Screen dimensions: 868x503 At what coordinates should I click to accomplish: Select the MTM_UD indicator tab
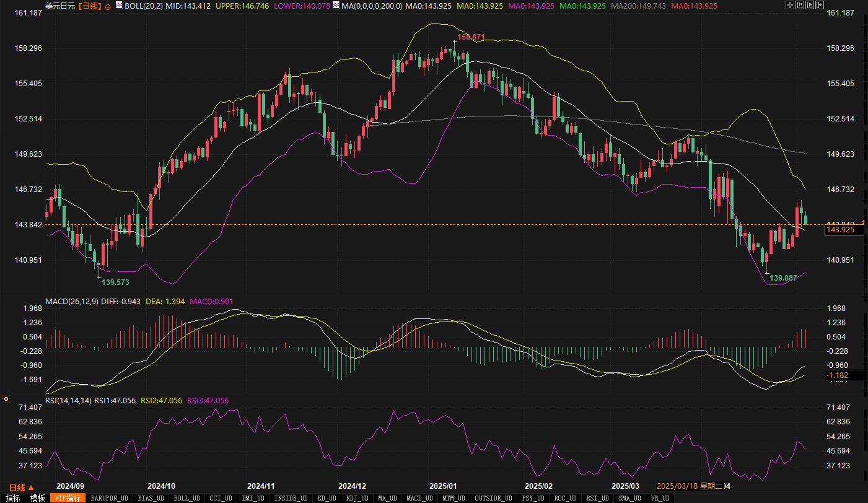coord(453,498)
